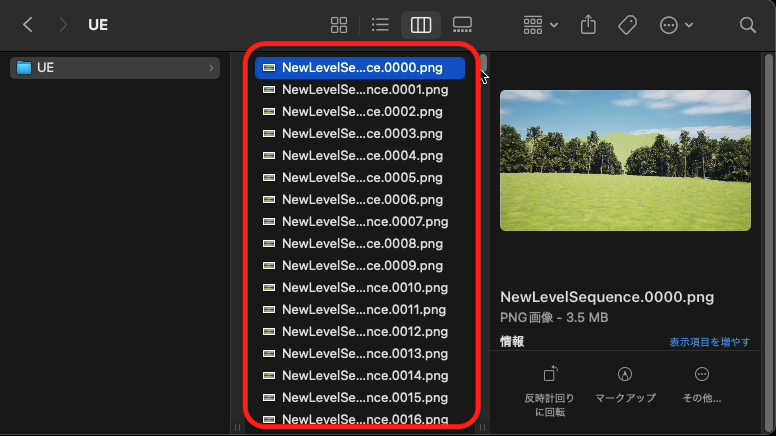The height and width of the screenshot is (436, 776).
Task: Select NewLevelSe...ce.0005.png file
Action: [360, 178]
